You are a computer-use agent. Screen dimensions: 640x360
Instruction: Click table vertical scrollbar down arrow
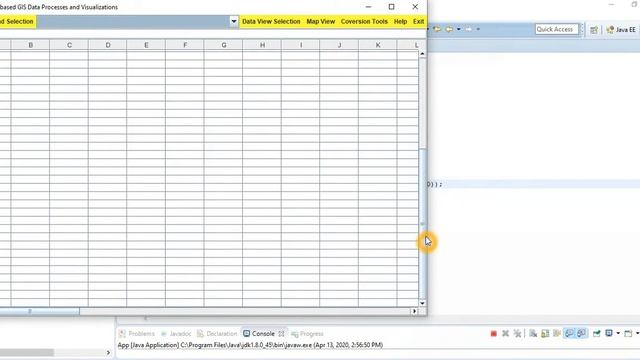point(422,303)
